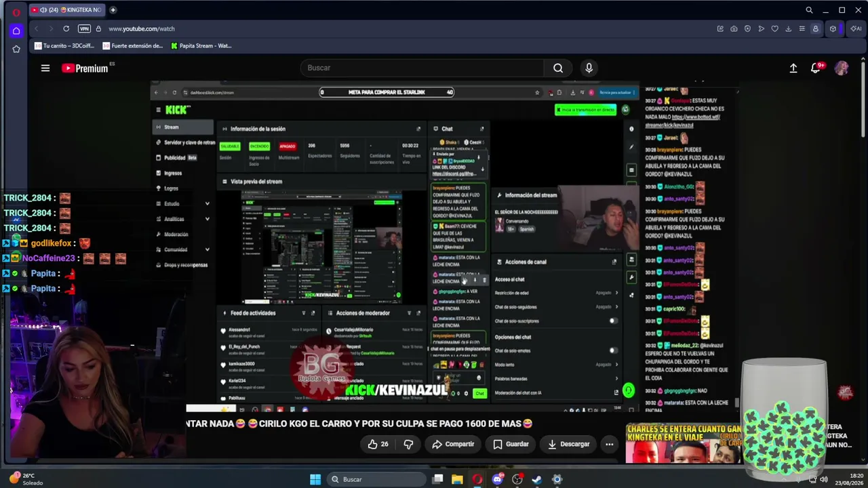Reload the YouTube page
This screenshot has width=868, height=488.
(66, 28)
